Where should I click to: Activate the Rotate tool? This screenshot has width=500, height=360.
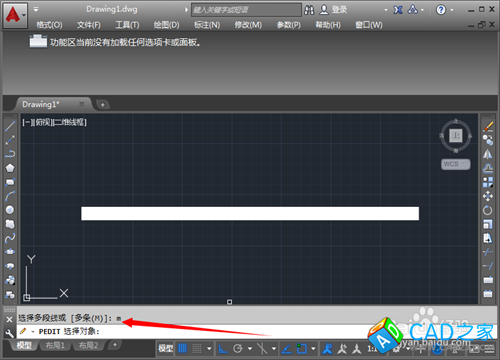(x=488, y=210)
